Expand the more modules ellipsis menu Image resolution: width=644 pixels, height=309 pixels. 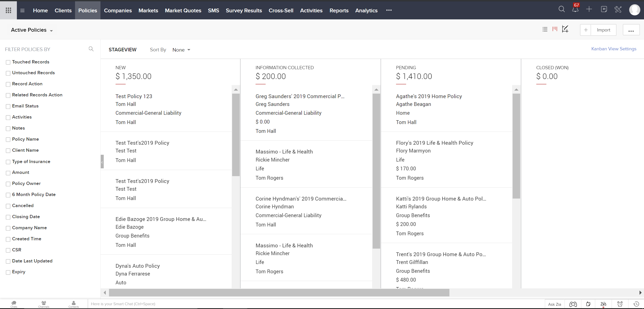[389, 10]
